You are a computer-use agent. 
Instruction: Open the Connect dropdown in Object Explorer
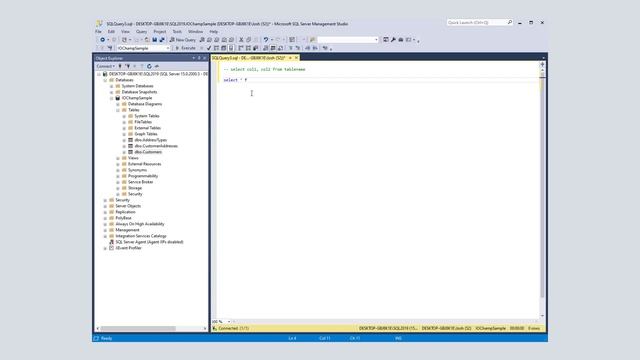pos(105,66)
